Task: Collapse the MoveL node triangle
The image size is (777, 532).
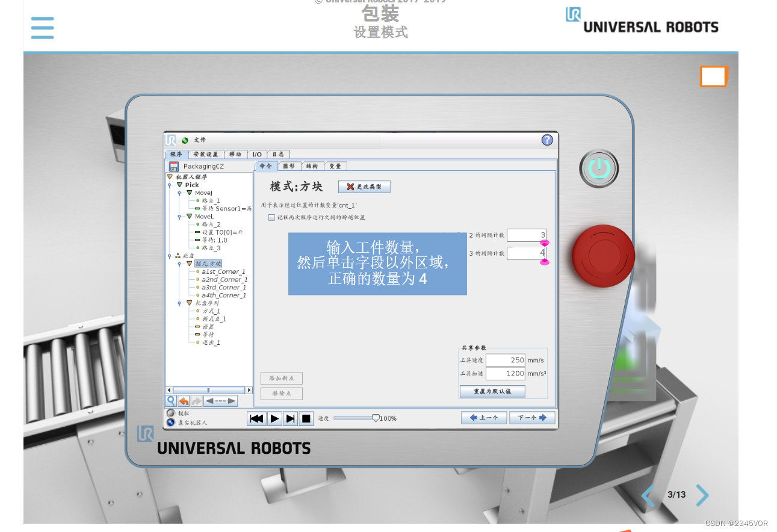Action: [x=189, y=216]
